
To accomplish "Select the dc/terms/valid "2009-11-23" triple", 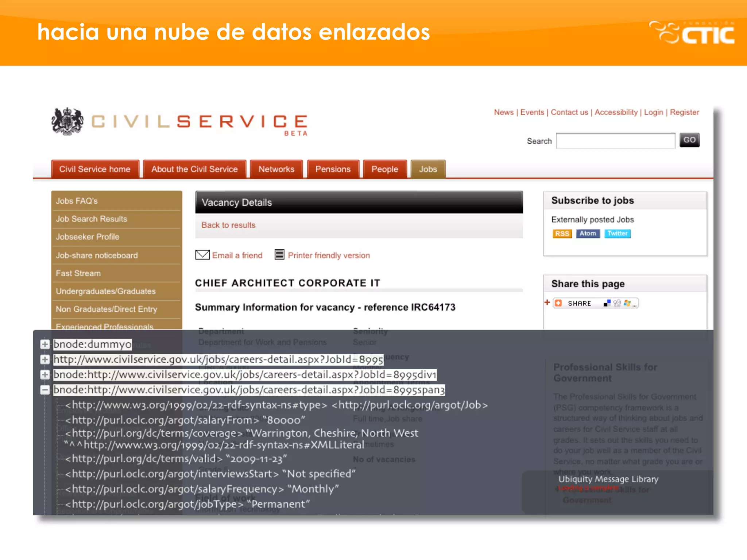I will (x=176, y=459).
